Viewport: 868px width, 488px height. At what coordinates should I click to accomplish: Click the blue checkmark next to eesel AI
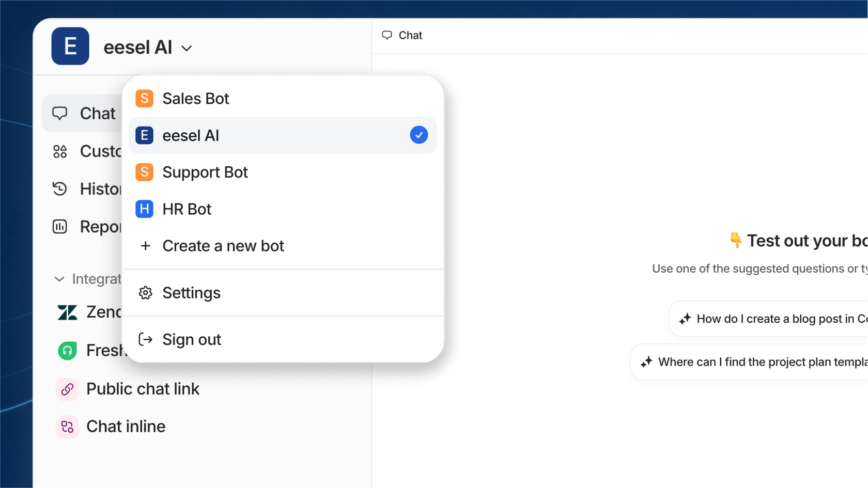point(419,135)
